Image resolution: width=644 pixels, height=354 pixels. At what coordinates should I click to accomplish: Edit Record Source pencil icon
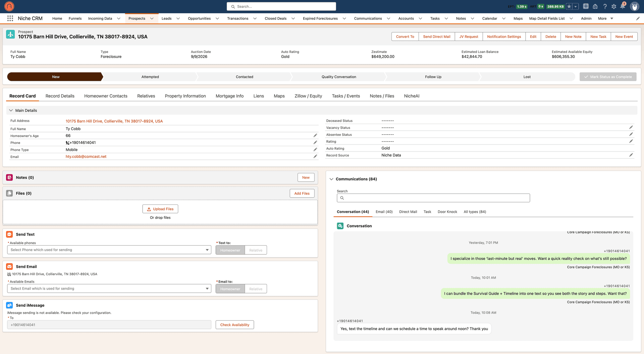point(631,155)
